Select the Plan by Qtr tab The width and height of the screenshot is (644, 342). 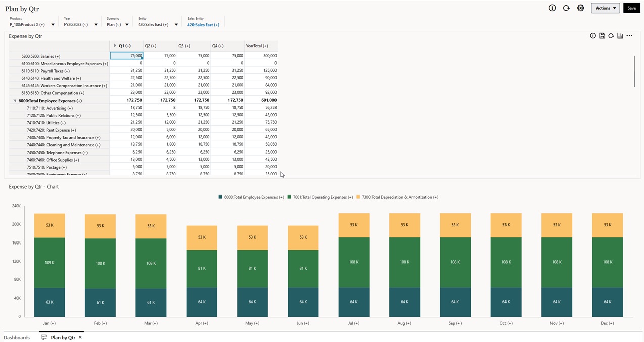pyautogui.click(x=63, y=337)
